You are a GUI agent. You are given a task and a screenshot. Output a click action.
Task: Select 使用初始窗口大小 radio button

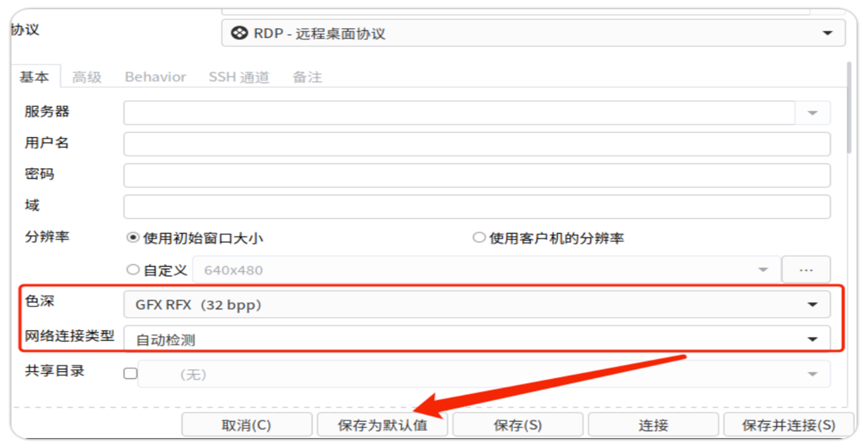pyautogui.click(x=132, y=238)
